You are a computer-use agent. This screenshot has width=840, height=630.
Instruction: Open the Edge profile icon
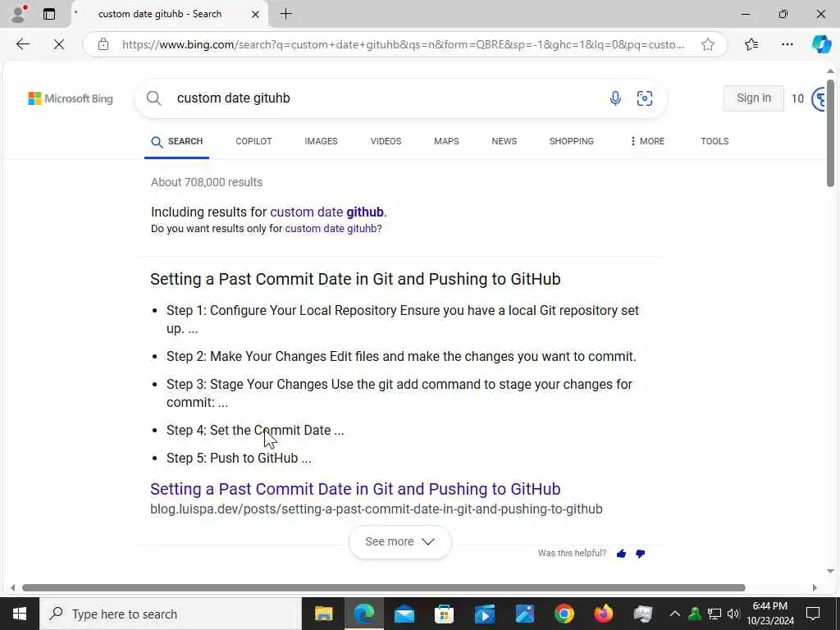(x=18, y=14)
